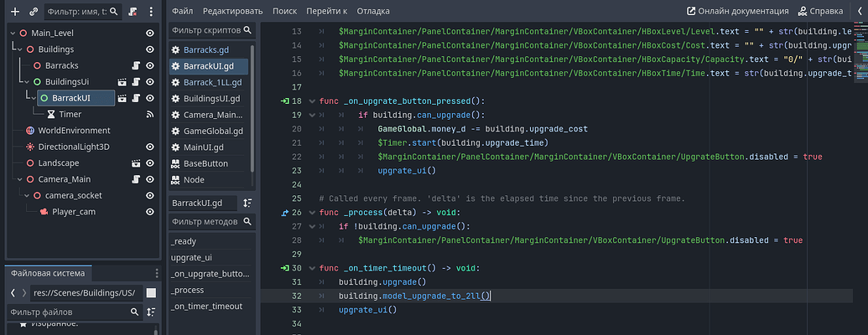Toggle visibility of Main_Level node
The height and width of the screenshot is (335, 868).
(x=149, y=33)
